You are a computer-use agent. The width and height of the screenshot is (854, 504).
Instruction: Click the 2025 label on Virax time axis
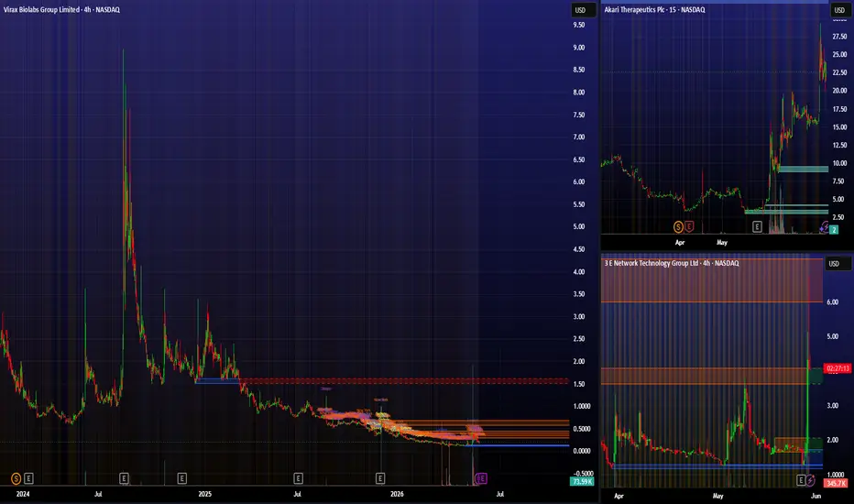point(204,494)
